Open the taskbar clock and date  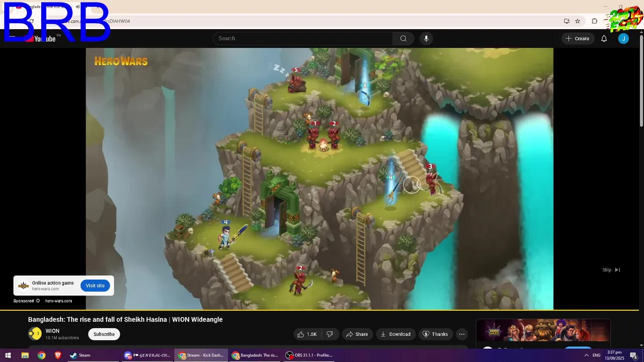(615, 355)
